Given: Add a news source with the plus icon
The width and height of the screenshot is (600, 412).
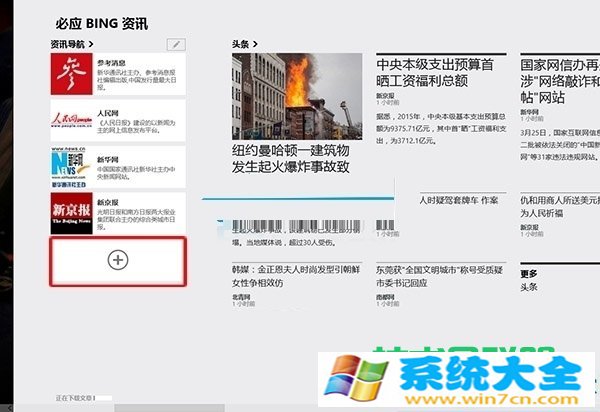Looking at the screenshot, I should click(x=118, y=260).
